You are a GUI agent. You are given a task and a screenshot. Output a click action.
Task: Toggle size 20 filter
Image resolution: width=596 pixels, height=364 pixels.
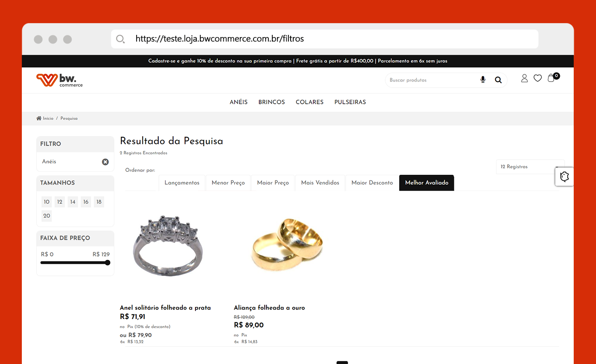pyautogui.click(x=47, y=216)
